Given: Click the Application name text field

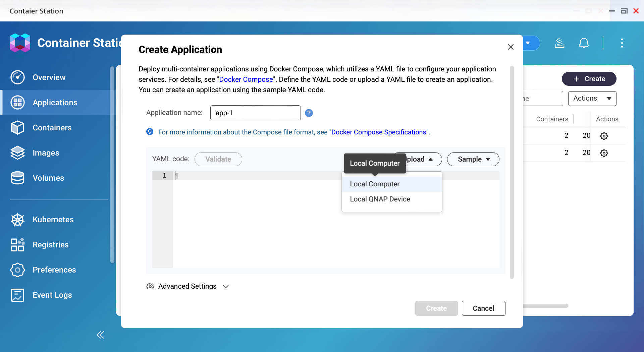Looking at the screenshot, I should click(255, 113).
